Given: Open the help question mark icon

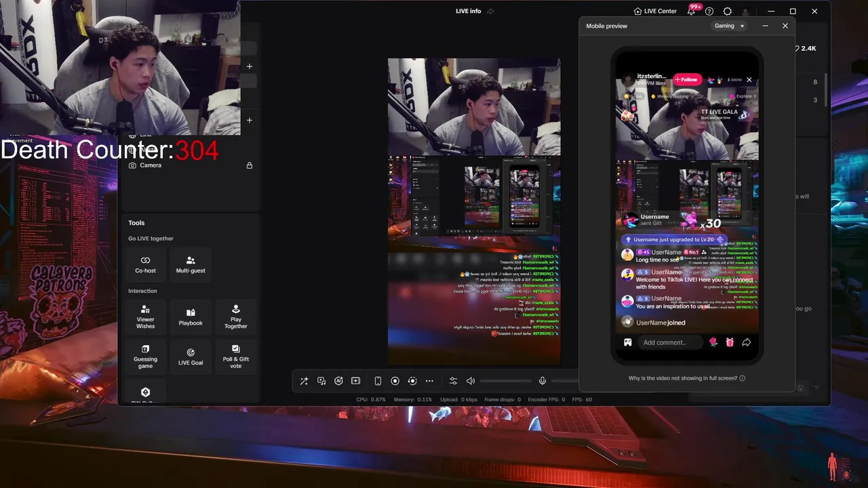Looking at the screenshot, I should pyautogui.click(x=709, y=12).
